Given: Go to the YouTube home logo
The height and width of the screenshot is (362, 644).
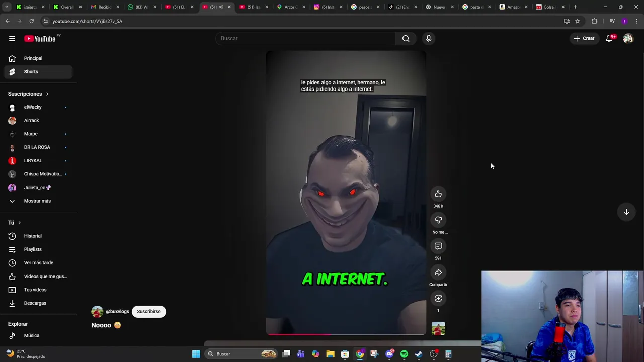Looking at the screenshot, I should pos(40,38).
